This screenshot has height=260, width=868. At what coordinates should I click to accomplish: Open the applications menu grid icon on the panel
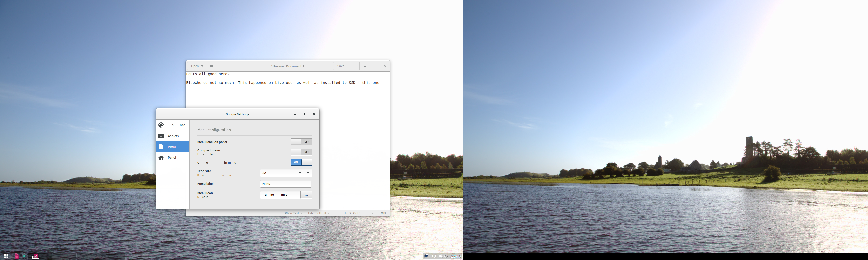tap(6, 256)
